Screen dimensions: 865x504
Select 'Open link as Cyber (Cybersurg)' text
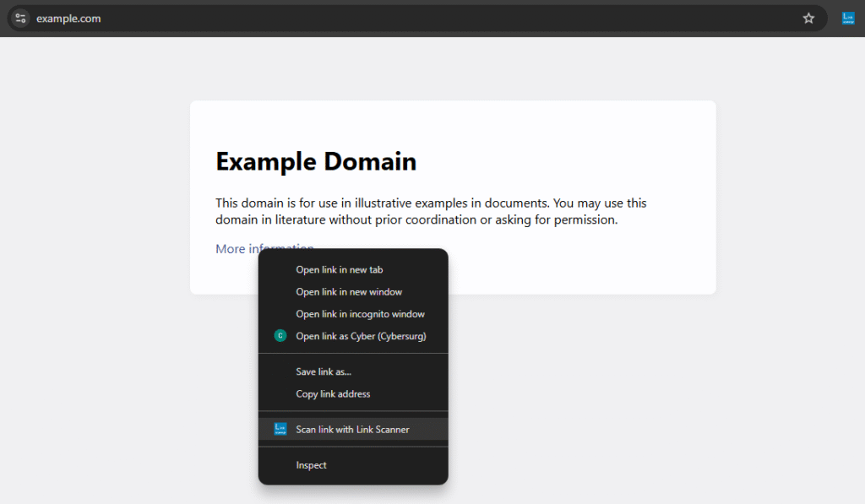(x=361, y=336)
